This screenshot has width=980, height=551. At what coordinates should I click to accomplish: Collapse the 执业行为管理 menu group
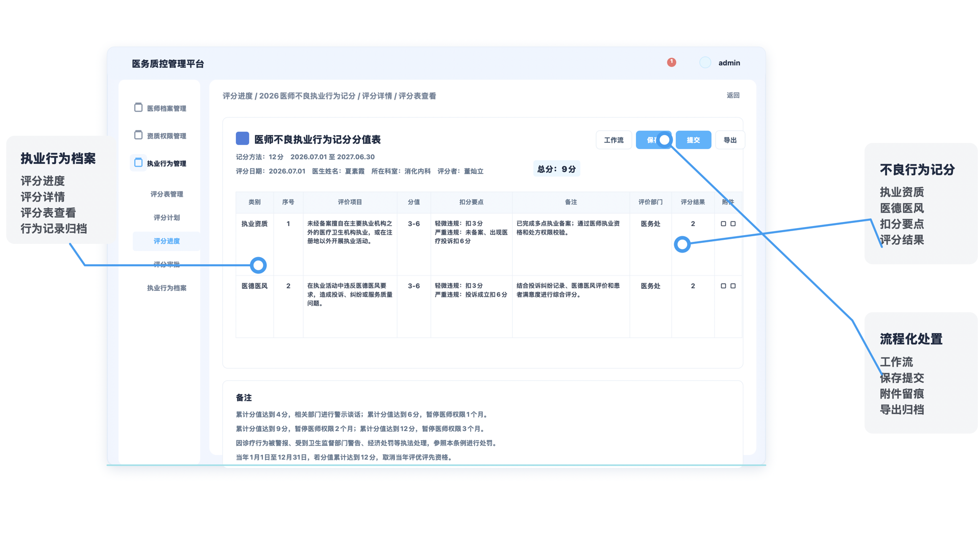click(159, 163)
